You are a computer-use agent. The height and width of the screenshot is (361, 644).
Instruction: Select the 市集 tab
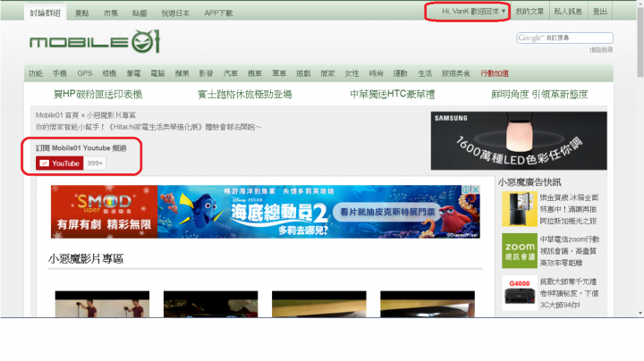(x=111, y=13)
